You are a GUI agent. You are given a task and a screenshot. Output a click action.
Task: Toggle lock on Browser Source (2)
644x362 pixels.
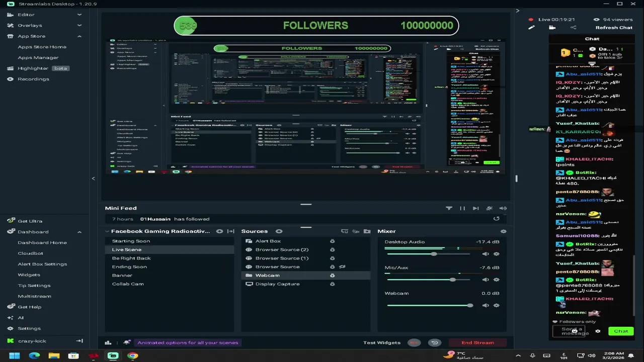(x=332, y=250)
